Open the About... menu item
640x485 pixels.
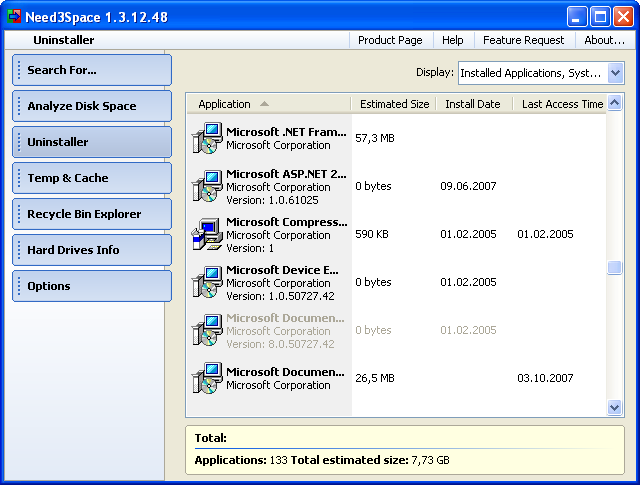click(x=604, y=40)
